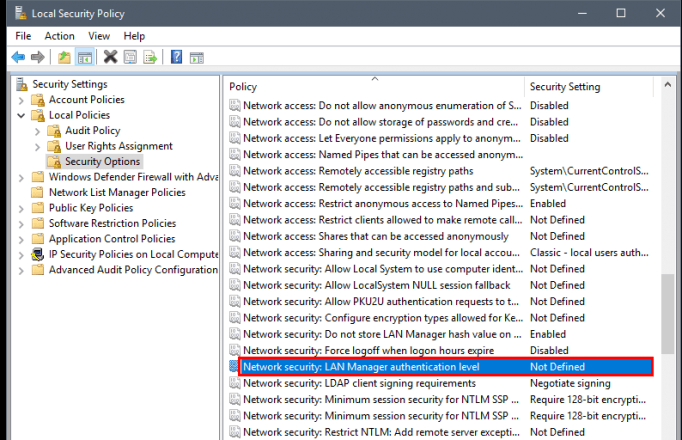This screenshot has width=682, height=440.
Task: Expand the Audit Policy node
Action: (37, 131)
